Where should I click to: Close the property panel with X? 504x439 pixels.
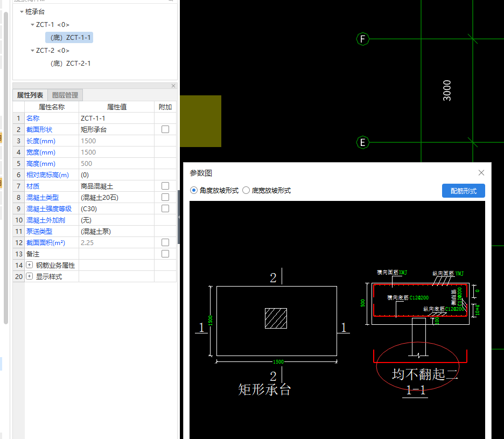point(173,86)
